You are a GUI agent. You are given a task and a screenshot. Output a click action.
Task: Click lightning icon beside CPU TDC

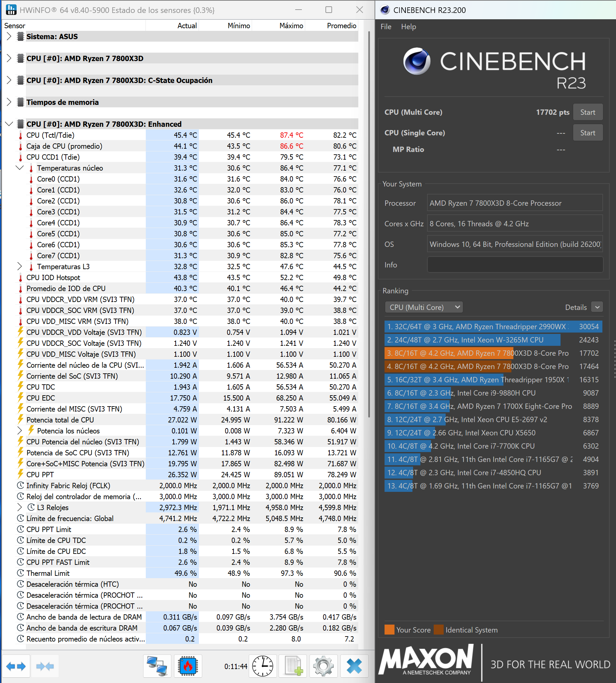tap(20, 387)
